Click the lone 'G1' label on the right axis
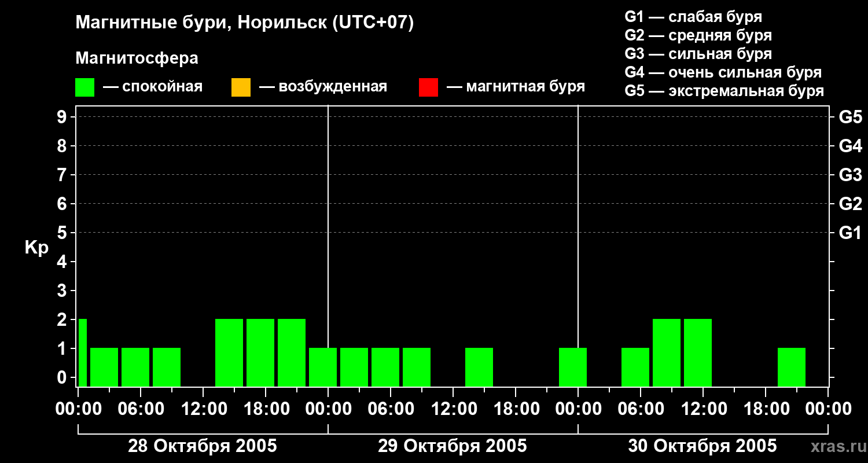The image size is (868, 463). point(851,233)
